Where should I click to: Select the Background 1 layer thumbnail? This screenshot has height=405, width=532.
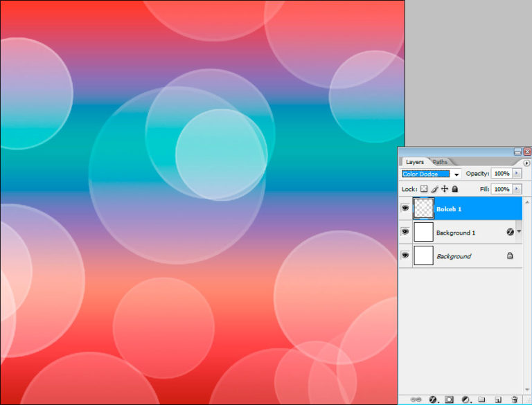[423, 232]
